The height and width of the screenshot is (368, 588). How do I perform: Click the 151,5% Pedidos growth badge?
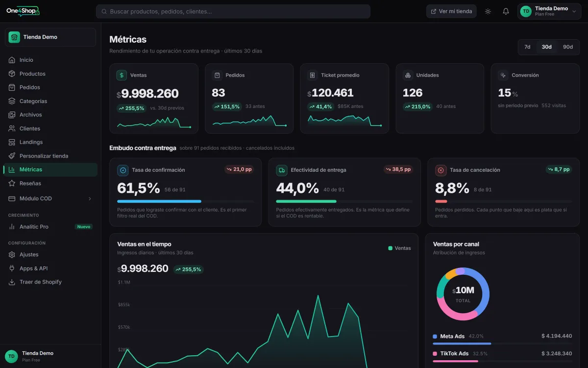click(x=227, y=106)
